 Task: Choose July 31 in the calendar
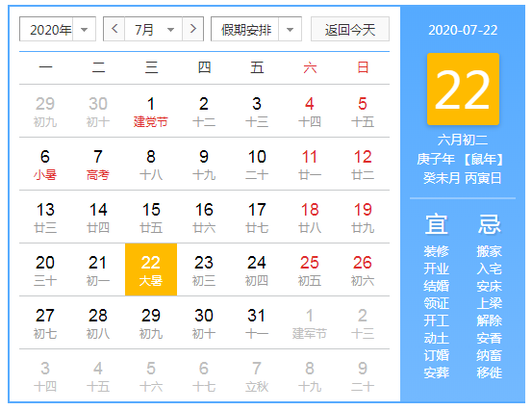257,323
